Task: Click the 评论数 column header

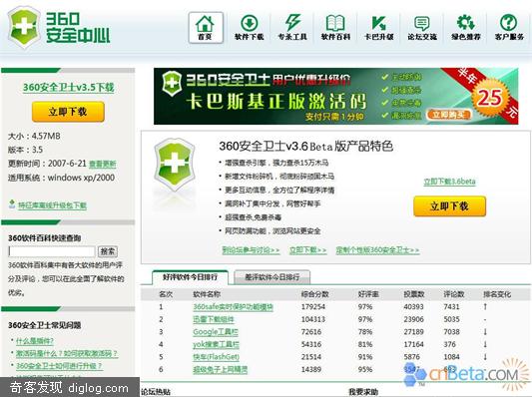Action: [453, 294]
